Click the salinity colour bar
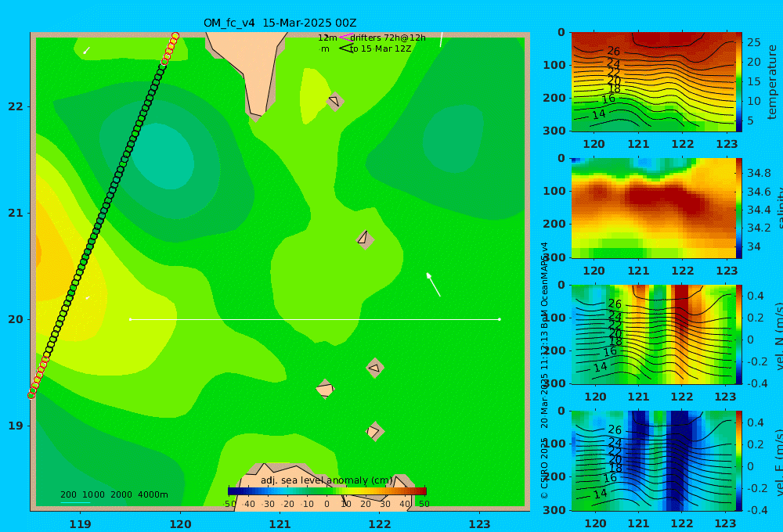The image size is (783, 532). click(x=738, y=208)
